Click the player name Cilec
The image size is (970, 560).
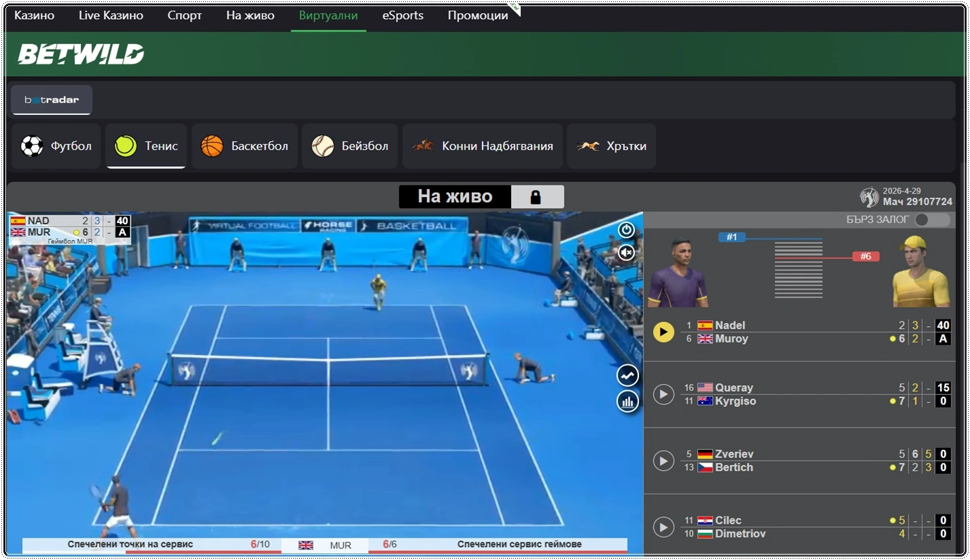click(x=728, y=521)
